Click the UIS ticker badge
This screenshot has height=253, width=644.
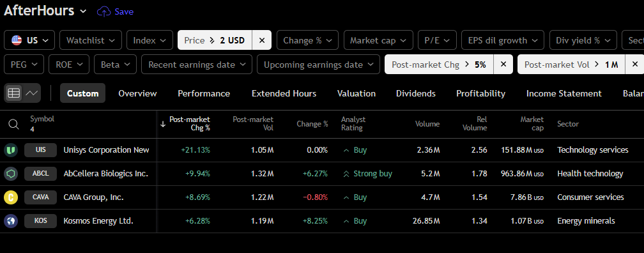[41, 150]
